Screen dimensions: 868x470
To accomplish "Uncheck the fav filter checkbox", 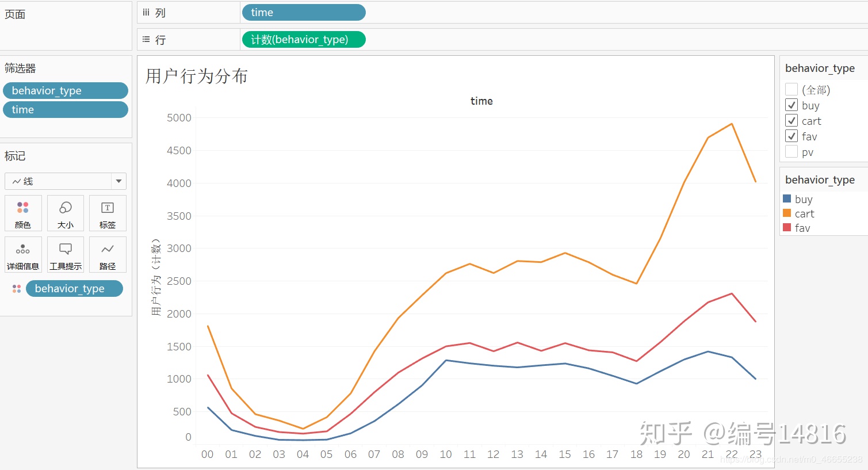I will coord(791,136).
